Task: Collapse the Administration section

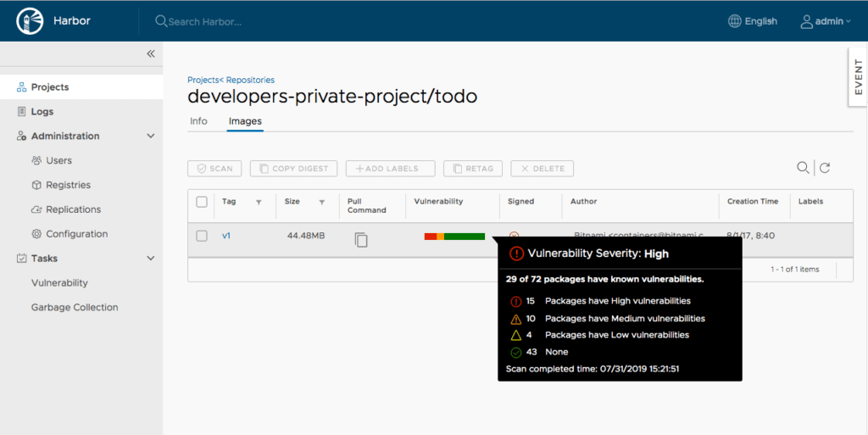Action: pos(151,136)
